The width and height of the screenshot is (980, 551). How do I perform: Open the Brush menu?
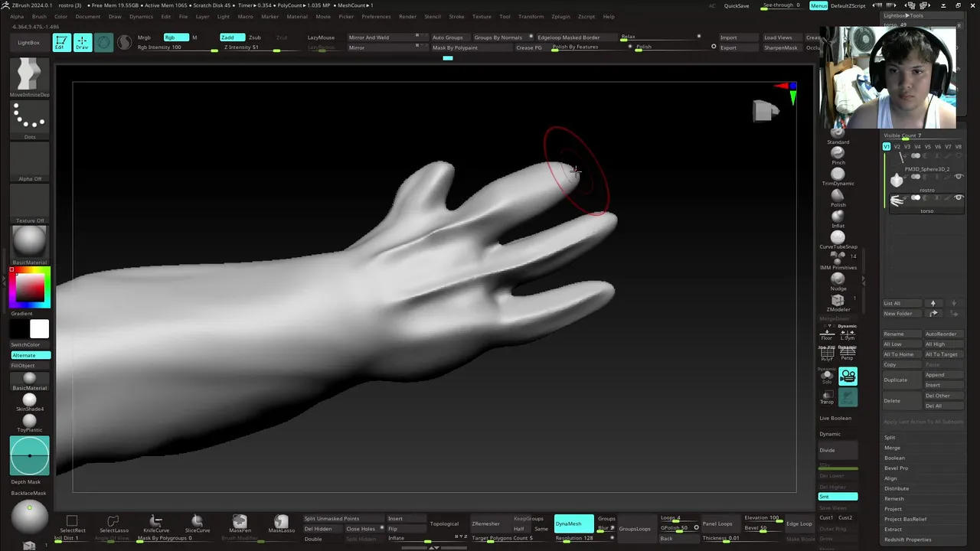coord(39,16)
